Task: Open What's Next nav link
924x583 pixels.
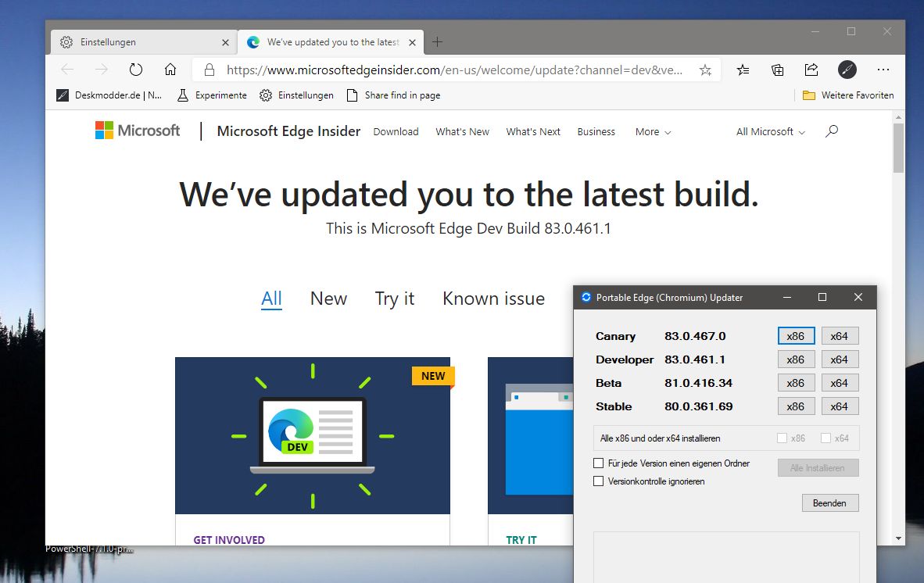Action: [x=533, y=132]
